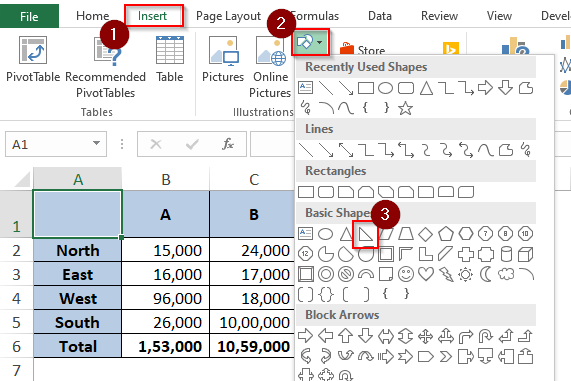Select the Moon shape

click(485, 274)
